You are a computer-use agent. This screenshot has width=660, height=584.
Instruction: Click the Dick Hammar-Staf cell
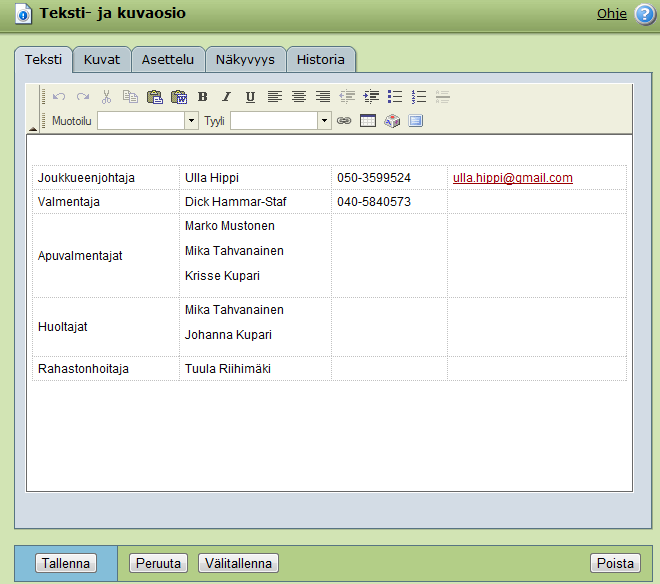[255, 202]
